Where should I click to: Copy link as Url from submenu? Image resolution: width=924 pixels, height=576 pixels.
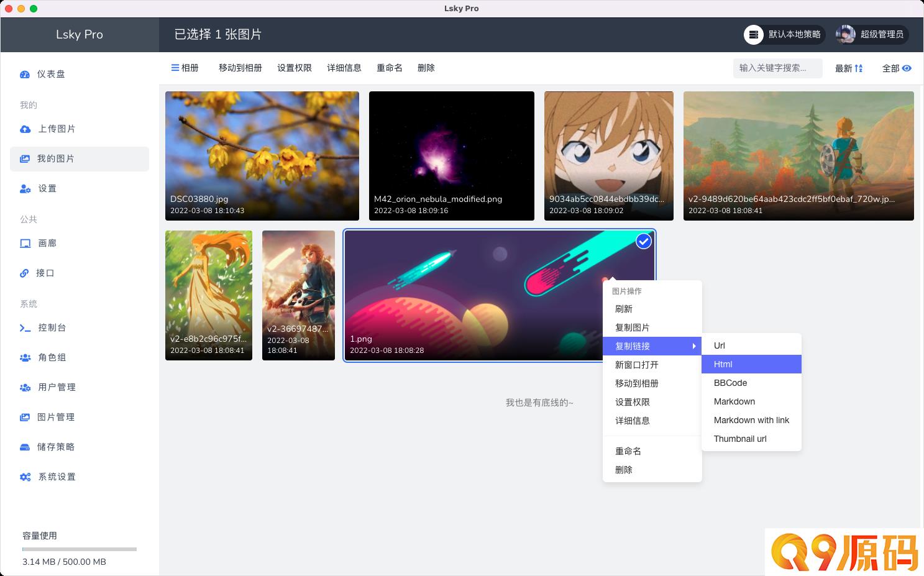751,345
